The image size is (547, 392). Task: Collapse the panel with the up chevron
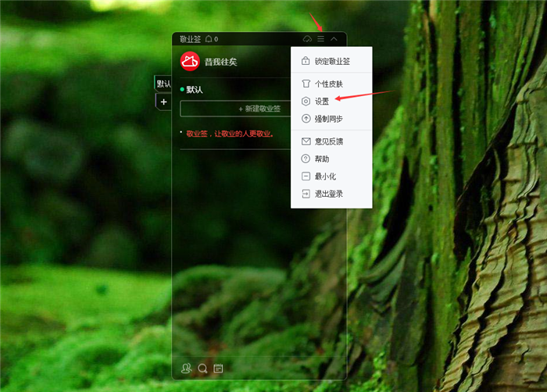coord(334,38)
